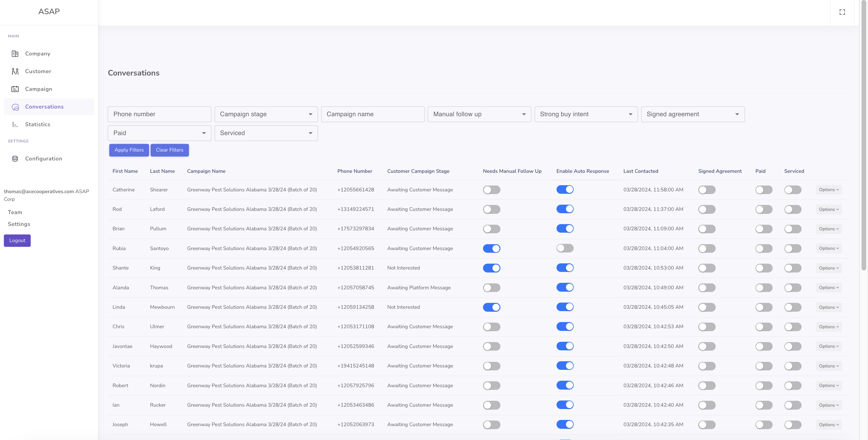Viewport: 868px width, 440px height.
Task: Enable Needs Manual Follow Up for Catherine Shearer
Action: pos(491,190)
